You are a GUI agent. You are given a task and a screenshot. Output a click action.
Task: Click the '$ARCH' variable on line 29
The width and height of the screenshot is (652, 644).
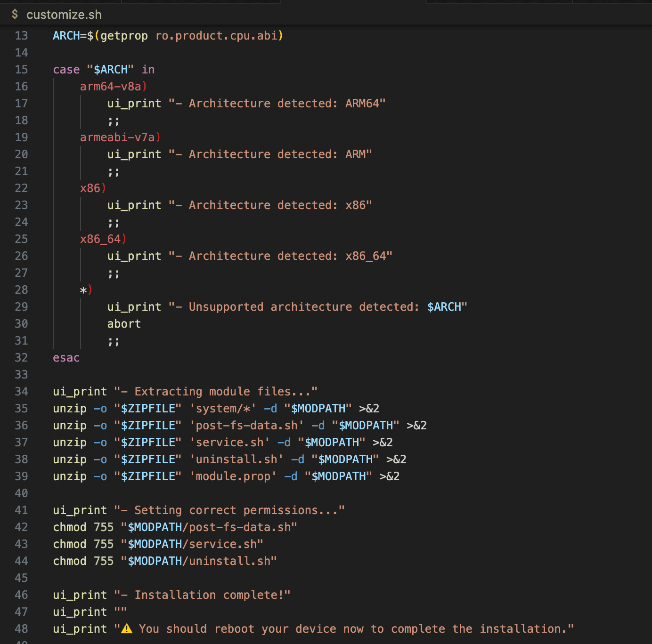[444, 307]
